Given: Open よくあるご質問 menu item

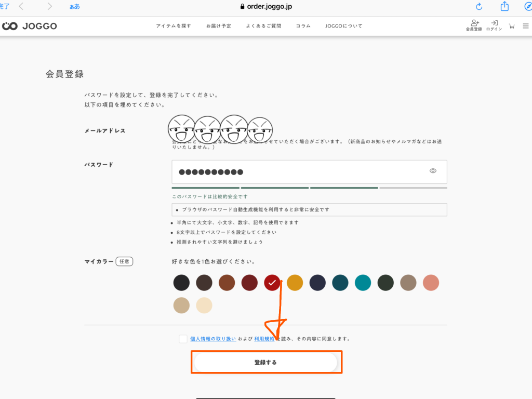Looking at the screenshot, I should 263,26.
